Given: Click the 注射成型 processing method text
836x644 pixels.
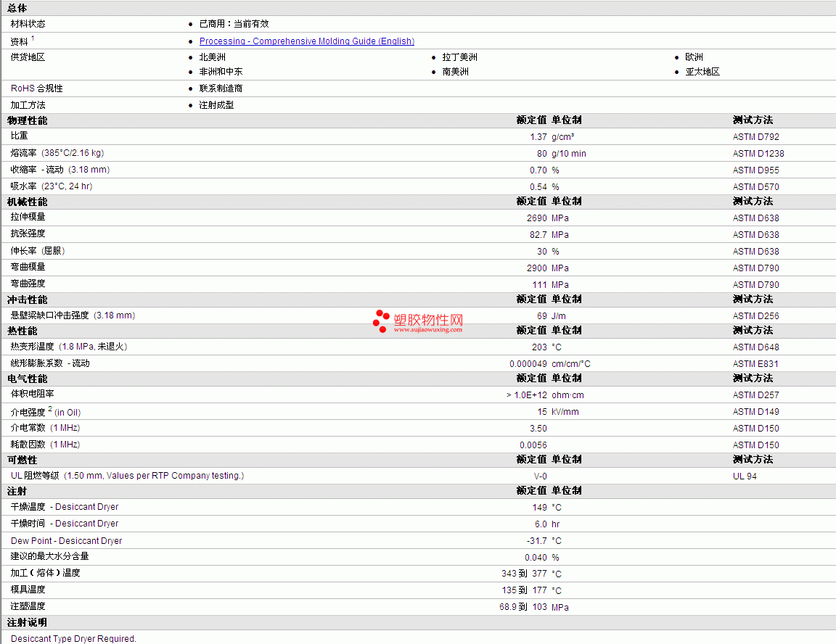Looking at the screenshot, I should tap(216, 105).
